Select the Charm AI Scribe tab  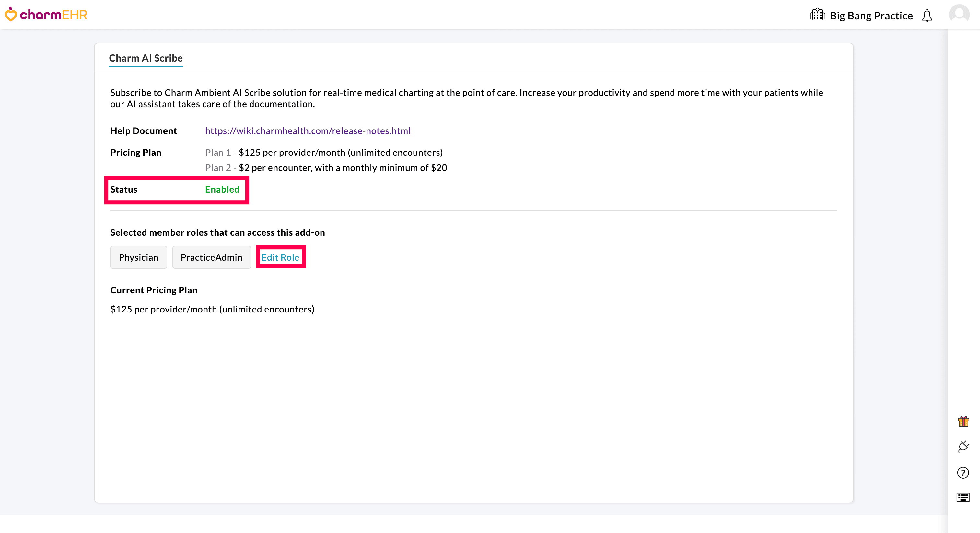click(146, 58)
